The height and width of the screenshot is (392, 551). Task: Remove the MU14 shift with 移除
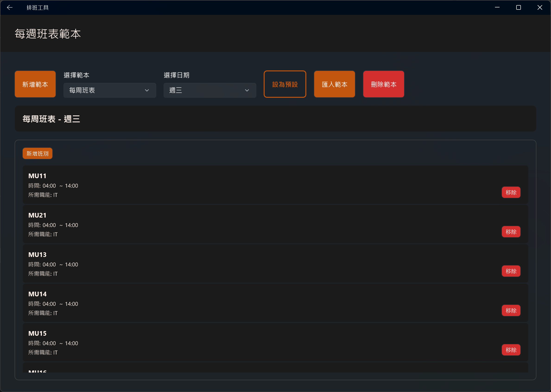tap(511, 310)
